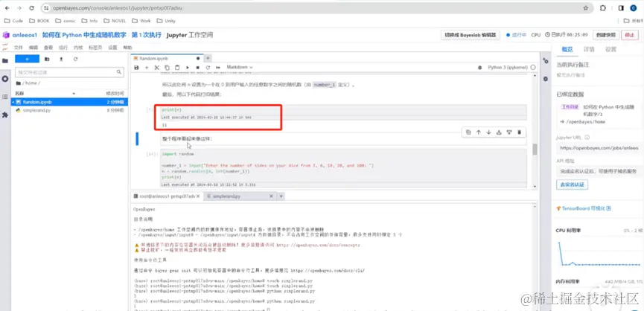644x311 pixels.
Task: Click the kernel status circle indicator
Action: coord(533,67)
